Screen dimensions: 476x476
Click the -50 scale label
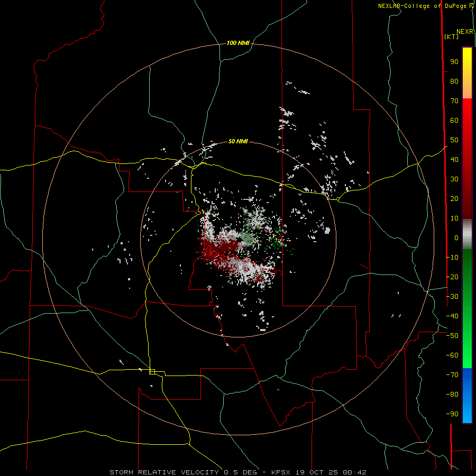452,336
